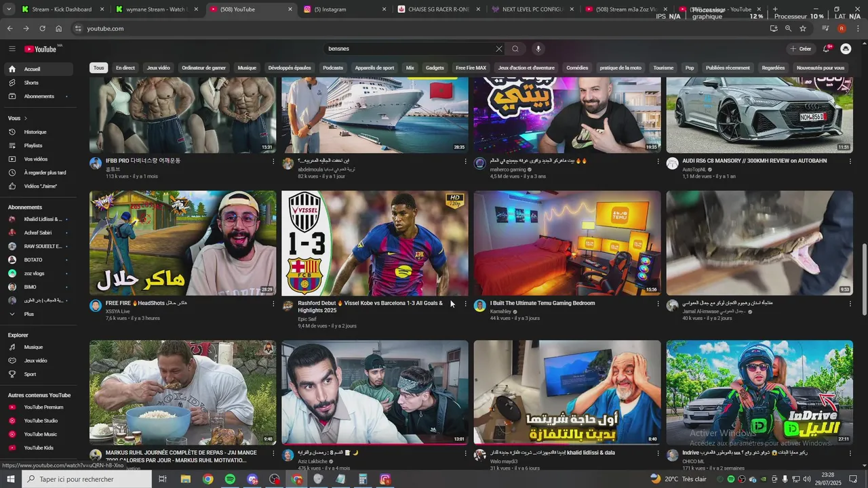Bookmark this page with the star icon
868x488 pixels.
click(x=803, y=28)
